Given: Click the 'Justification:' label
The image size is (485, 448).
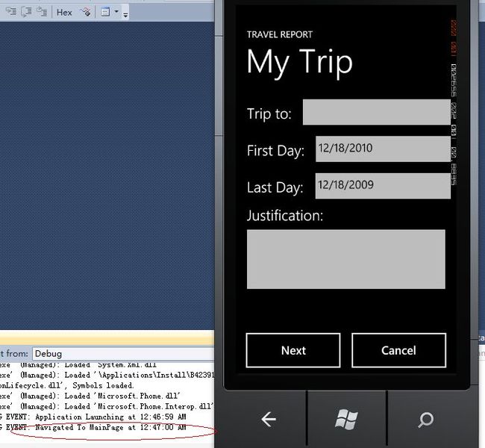Looking at the screenshot, I should [285, 216].
